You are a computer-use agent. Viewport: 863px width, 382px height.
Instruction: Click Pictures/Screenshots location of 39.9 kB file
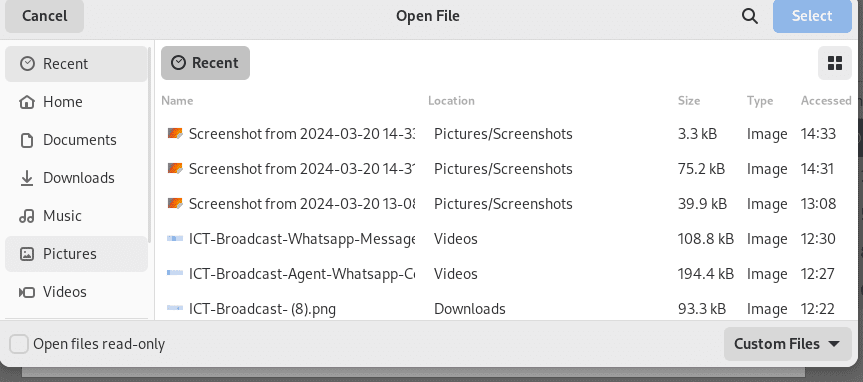(503, 204)
